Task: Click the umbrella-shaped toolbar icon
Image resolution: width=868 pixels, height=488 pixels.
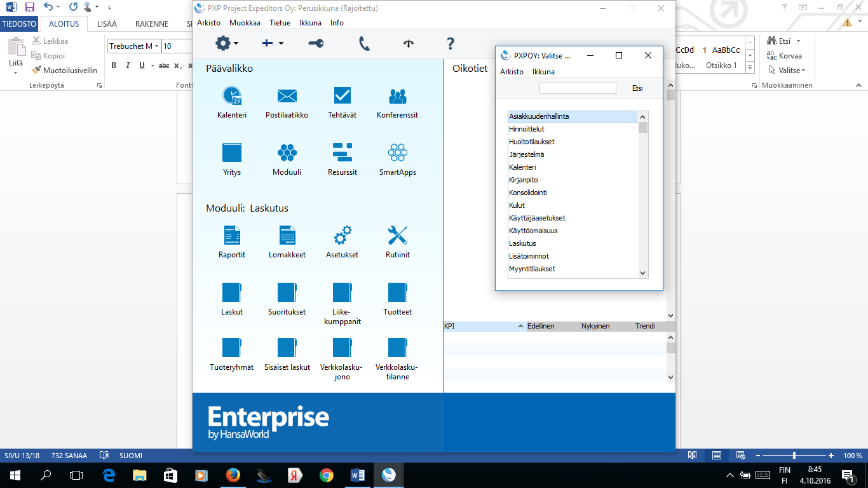Action: [409, 43]
